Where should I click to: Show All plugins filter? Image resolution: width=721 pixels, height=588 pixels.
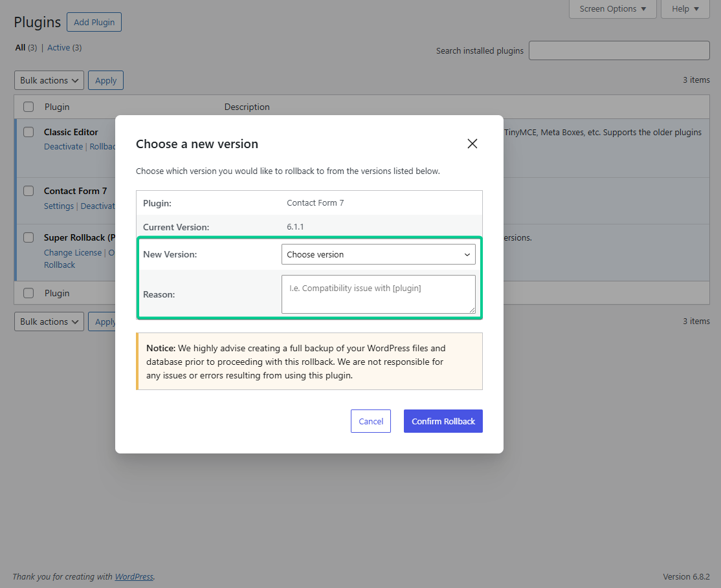point(20,47)
